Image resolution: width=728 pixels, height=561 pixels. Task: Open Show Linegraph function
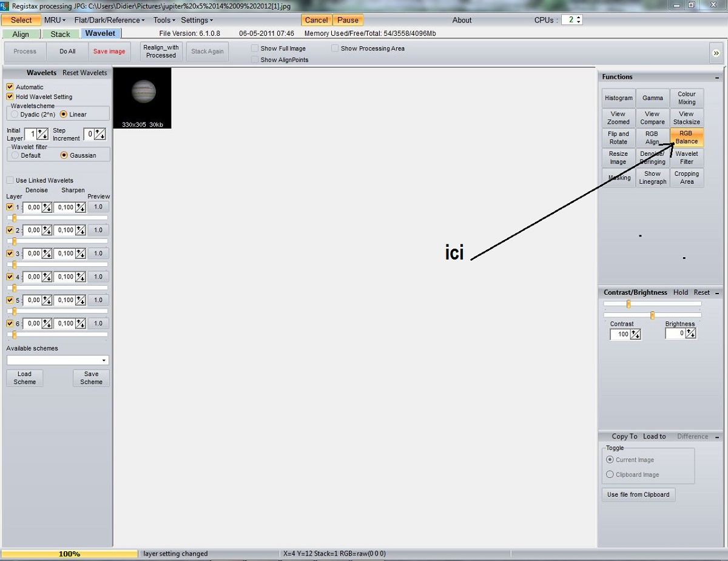653,178
